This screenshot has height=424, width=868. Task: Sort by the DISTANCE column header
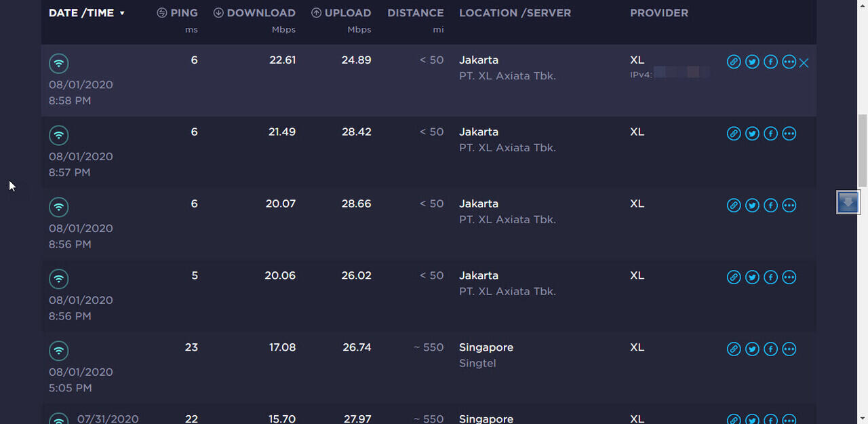pos(415,13)
